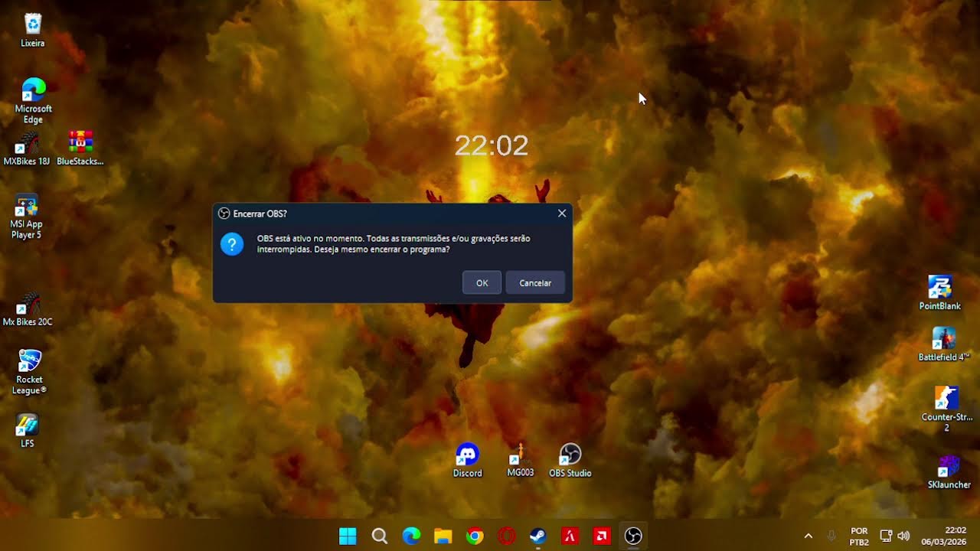Launch Edge from the taskbar
The height and width of the screenshot is (551, 980).
point(412,536)
